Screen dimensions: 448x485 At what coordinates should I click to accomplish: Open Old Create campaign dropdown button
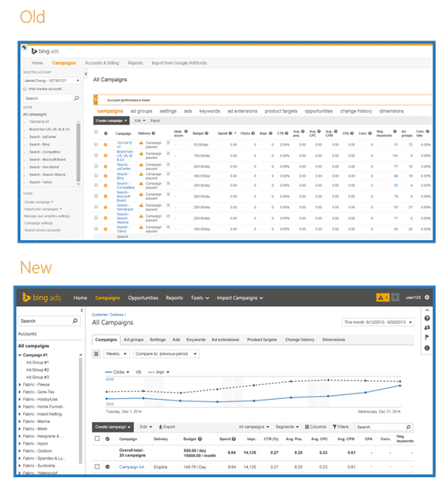pyautogui.click(x=112, y=121)
